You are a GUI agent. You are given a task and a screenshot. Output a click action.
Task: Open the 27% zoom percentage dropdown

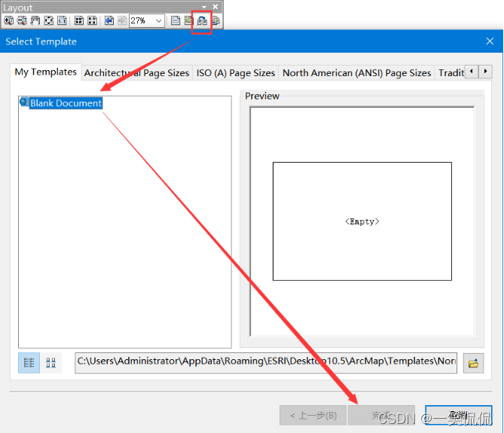click(158, 21)
